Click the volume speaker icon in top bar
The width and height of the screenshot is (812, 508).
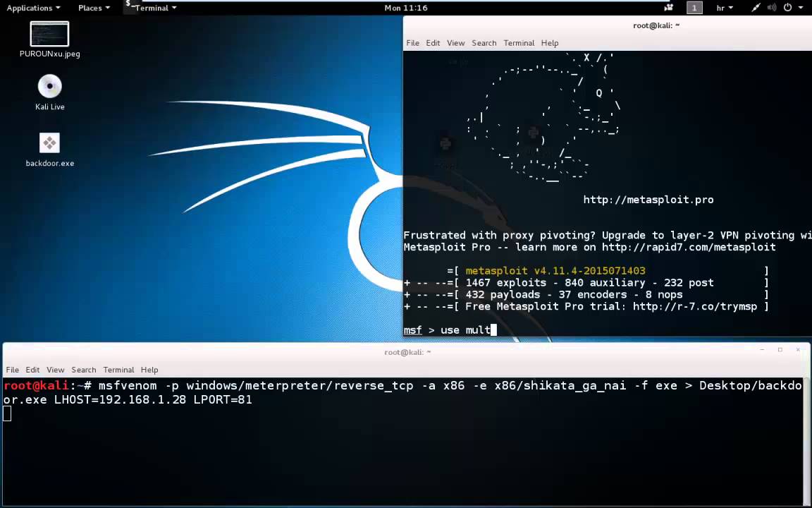(x=772, y=8)
